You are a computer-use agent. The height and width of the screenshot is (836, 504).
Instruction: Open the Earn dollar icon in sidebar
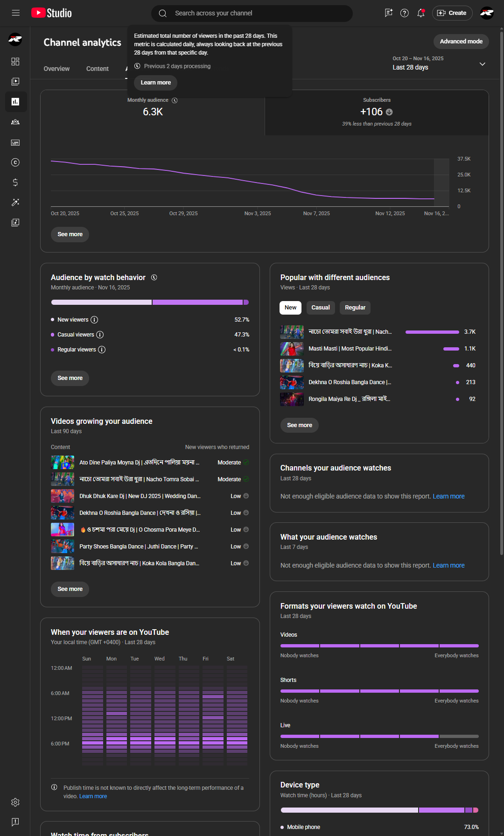click(x=15, y=183)
